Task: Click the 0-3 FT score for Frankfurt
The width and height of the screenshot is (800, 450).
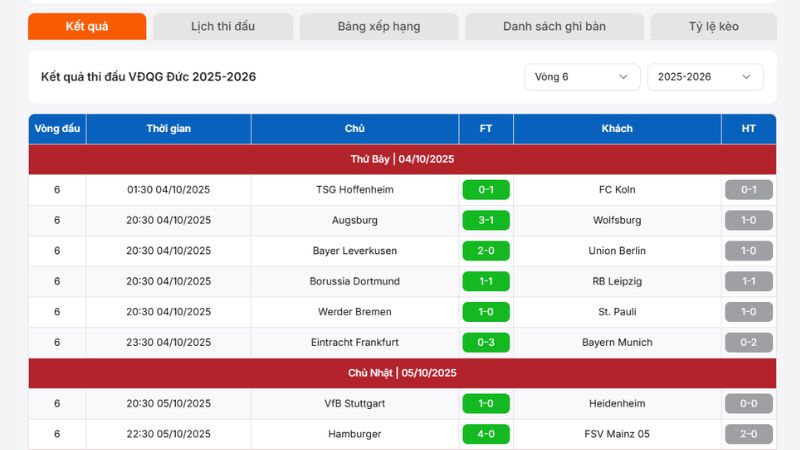Action: click(486, 342)
